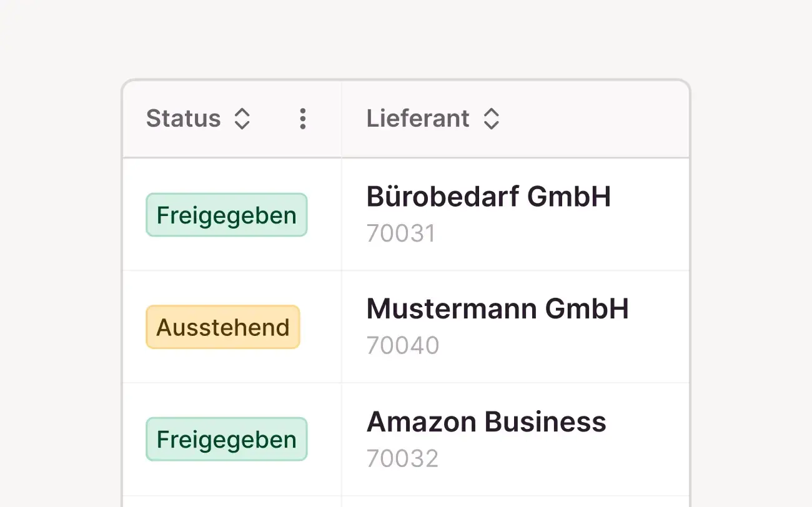Click supplier number 70031

point(400,234)
